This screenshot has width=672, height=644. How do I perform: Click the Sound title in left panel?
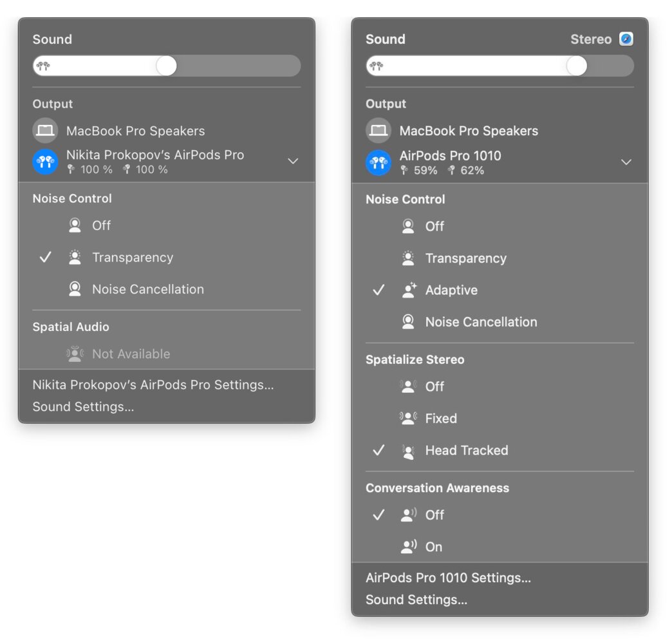click(x=52, y=39)
